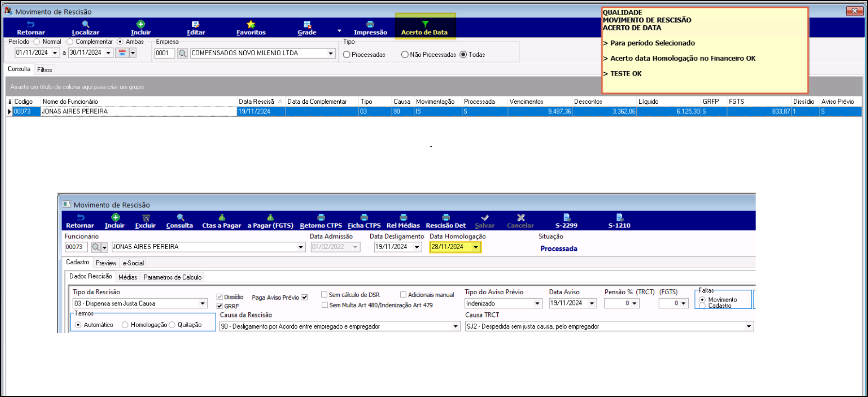Choose Processadas in Tipo filter

click(347, 55)
